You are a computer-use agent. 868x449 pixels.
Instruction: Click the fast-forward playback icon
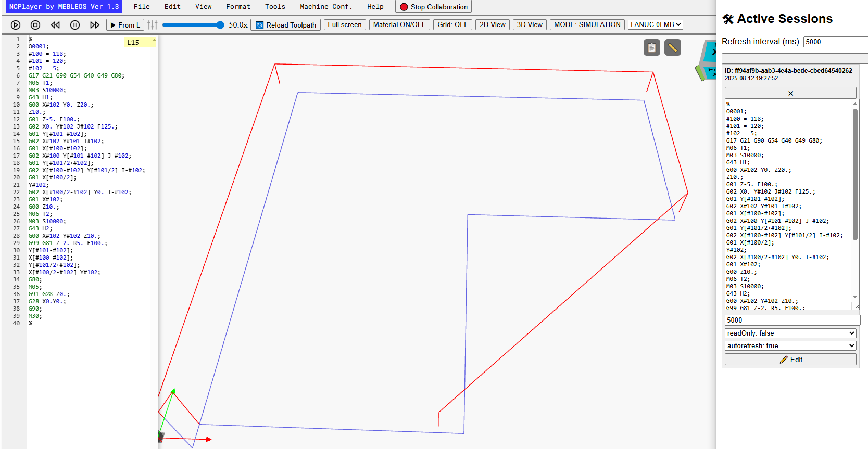pyautogui.click(x=95, y=25)
